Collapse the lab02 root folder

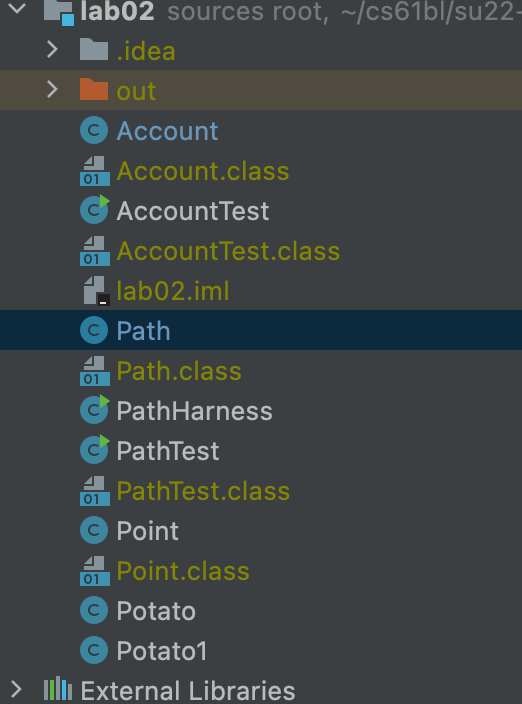tap(17, 9)
